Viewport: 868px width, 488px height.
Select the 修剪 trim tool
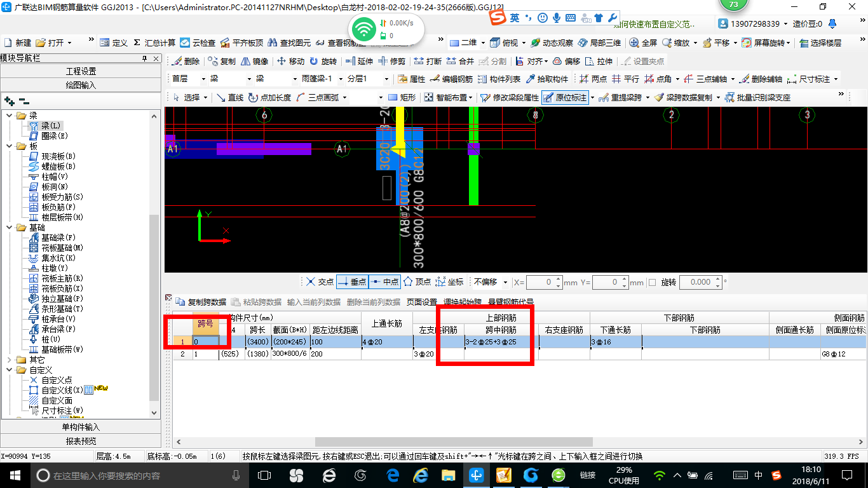coord(391,61)
